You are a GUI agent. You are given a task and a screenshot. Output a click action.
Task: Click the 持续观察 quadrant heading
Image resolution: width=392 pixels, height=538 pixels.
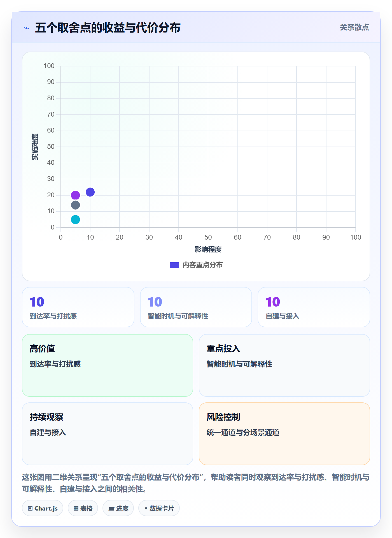[x=46, y=417]
